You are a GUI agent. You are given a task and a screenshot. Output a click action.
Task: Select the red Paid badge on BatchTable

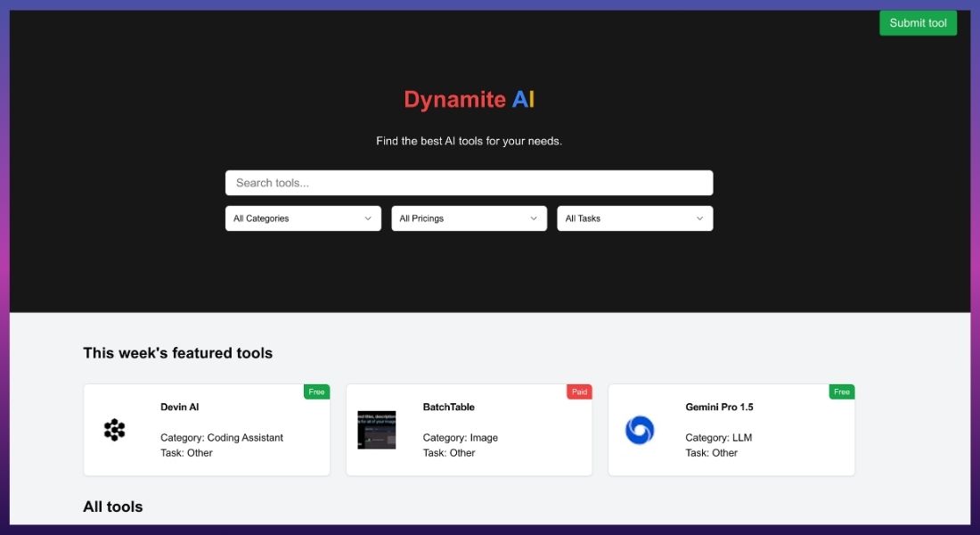click(579, 391)
